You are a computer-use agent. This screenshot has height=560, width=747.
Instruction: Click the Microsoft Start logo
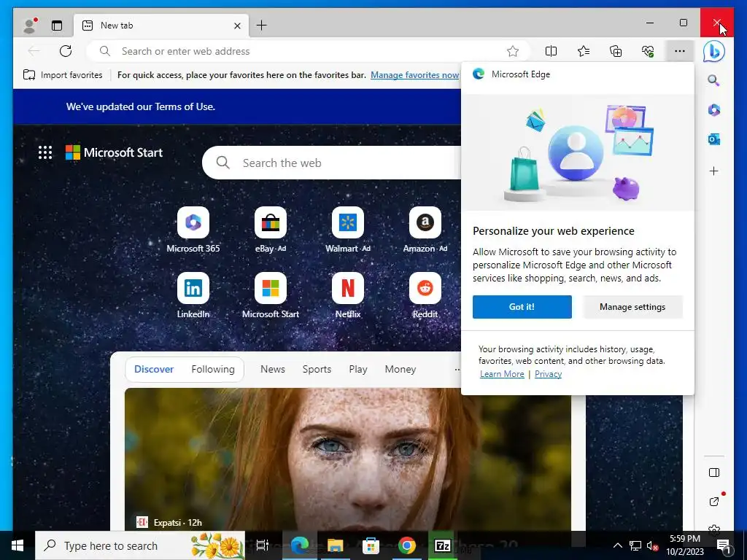pyautogui.click(x=114, y=152)
